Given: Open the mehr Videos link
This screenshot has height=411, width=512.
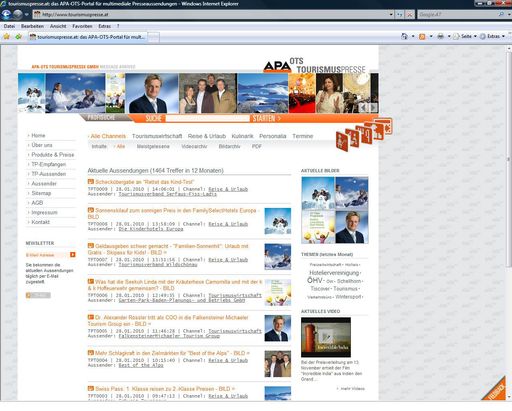Looking at the screenshot, I should click(x=352, y=389).
